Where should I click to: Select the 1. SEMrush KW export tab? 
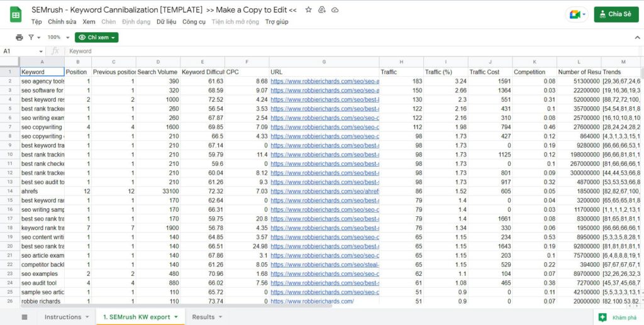click(136, 317)
